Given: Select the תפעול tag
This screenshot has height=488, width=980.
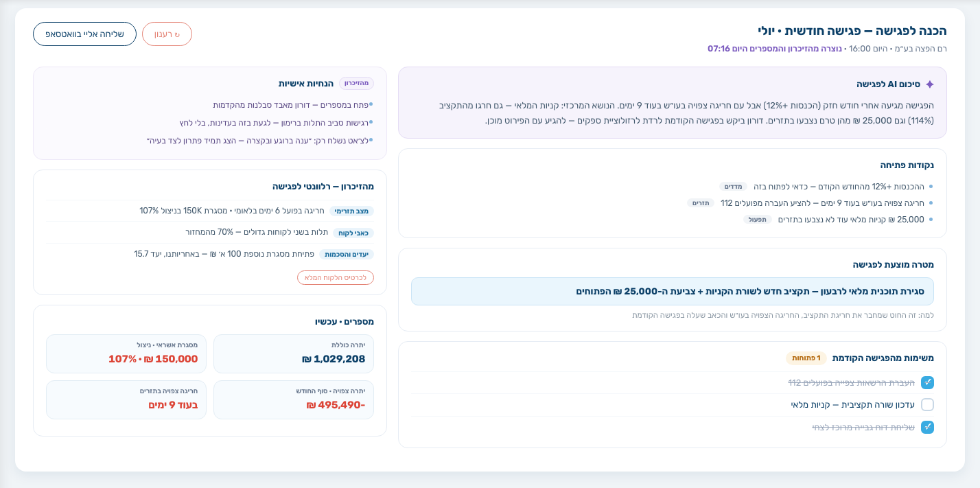Looking at the screenshot, I should tap(758, 220).
